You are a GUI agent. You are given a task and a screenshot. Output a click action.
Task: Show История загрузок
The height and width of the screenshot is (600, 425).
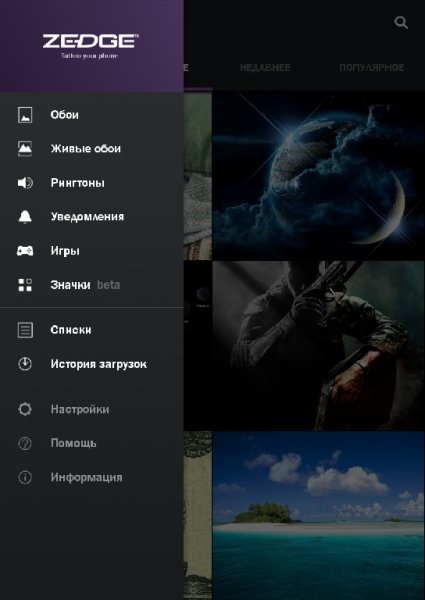click(x=92, y=364)
